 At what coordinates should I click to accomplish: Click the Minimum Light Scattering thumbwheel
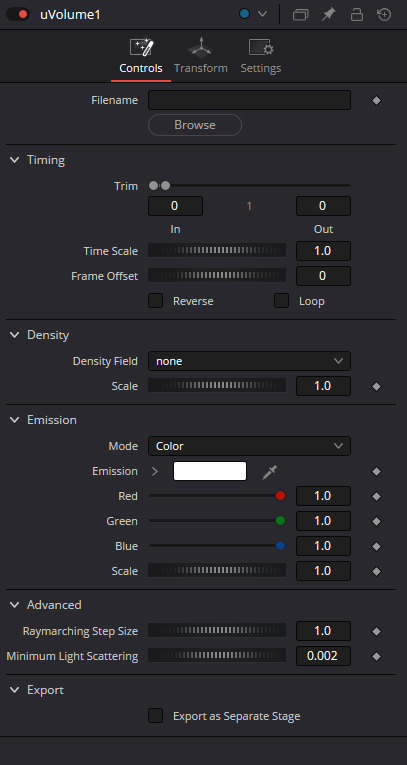click(x=217, y=656)
